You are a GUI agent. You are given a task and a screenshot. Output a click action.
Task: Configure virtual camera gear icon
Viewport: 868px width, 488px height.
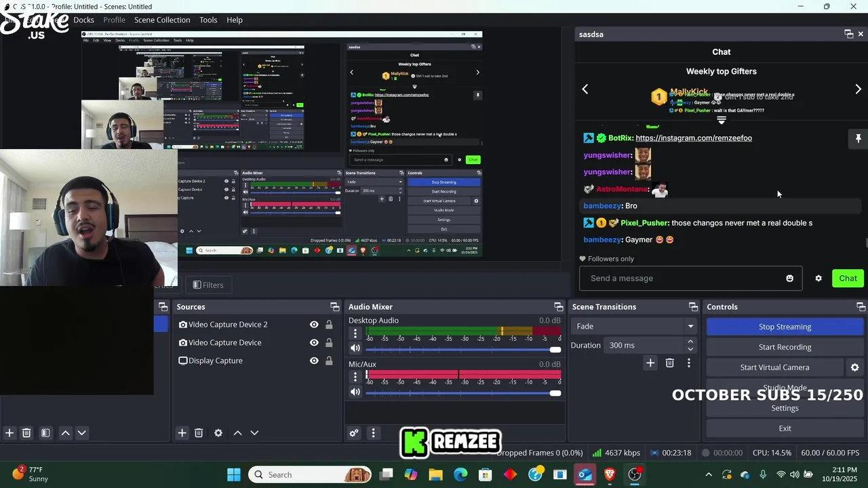tap(854, 367)
